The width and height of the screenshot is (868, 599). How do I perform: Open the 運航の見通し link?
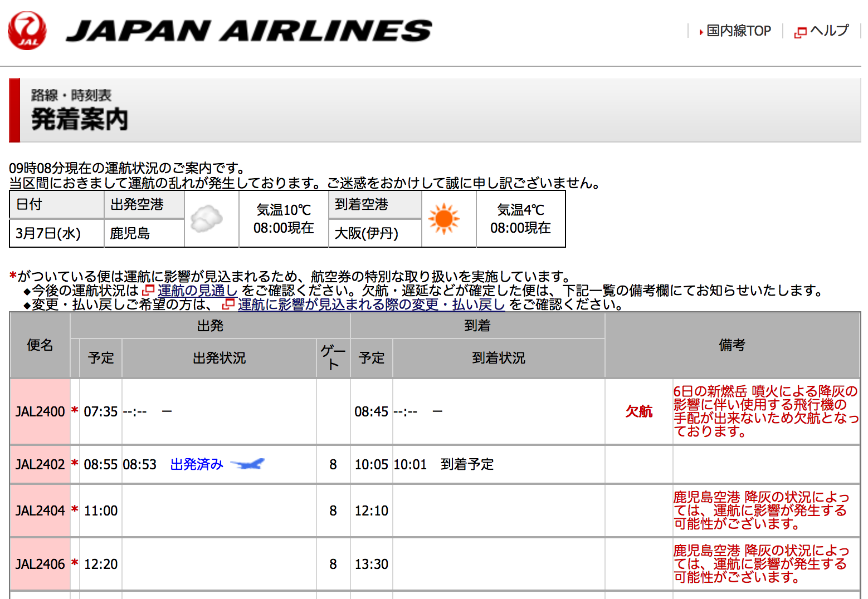[x=197, y=290]
